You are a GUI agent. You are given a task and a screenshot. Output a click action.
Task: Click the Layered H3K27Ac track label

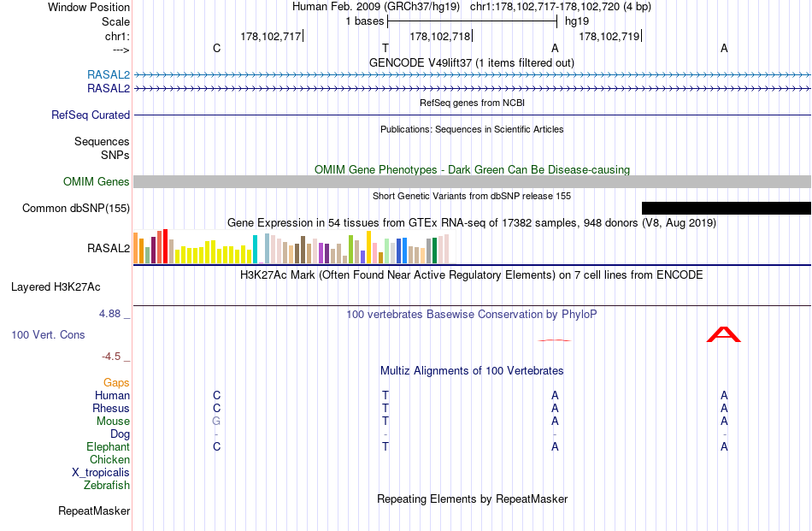(56, 287)
